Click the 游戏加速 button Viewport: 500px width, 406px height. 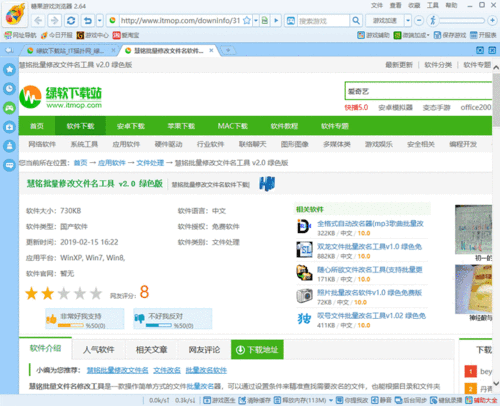(x=385, y=21)
